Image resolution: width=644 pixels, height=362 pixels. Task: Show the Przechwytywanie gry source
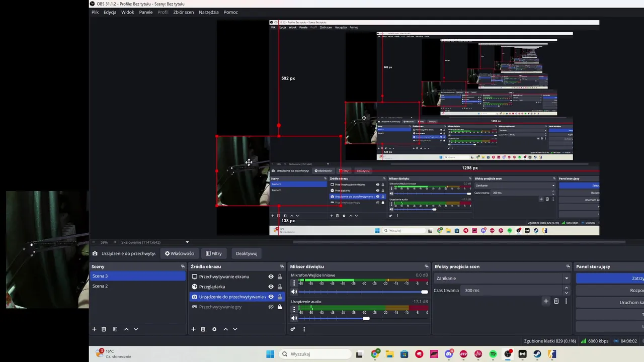click(271, 307)
